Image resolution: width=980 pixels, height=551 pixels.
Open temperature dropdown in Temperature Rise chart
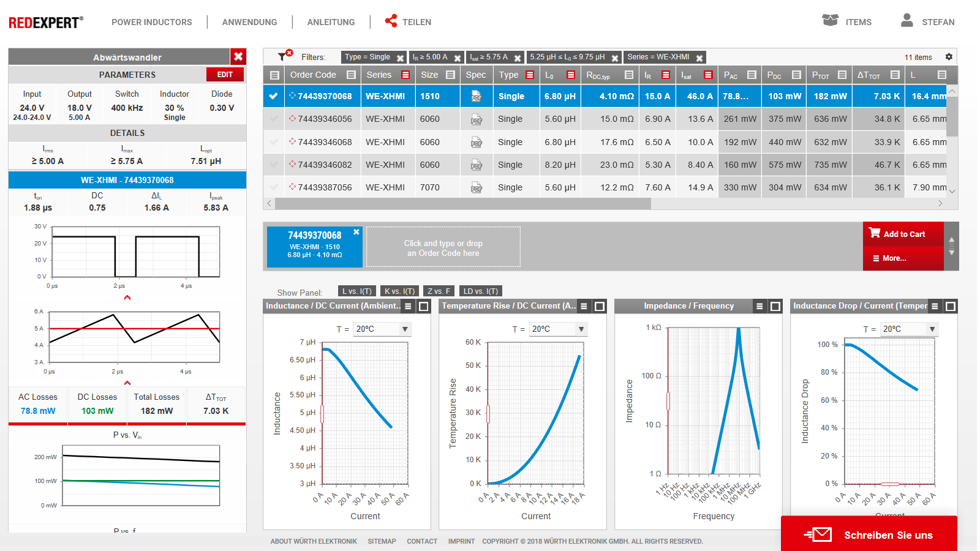[x=558, y=329]
